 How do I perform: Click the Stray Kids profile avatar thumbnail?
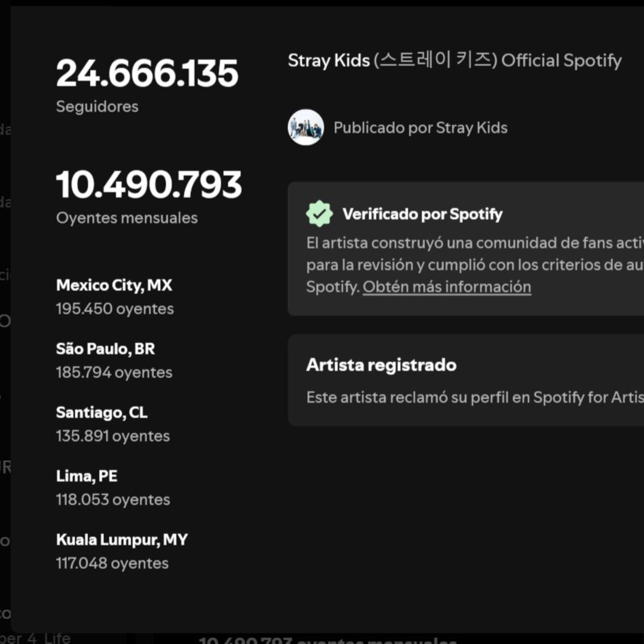[x=306, y=128]
